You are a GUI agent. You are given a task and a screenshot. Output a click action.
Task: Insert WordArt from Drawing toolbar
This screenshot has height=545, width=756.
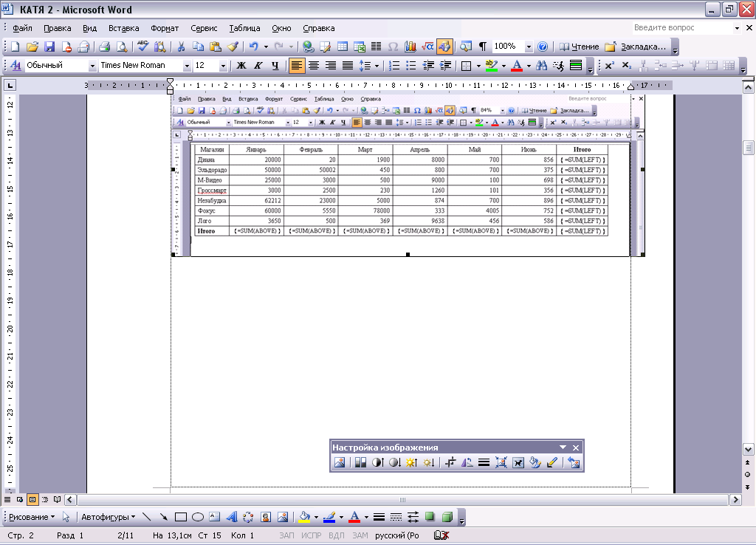click(231, 517)
